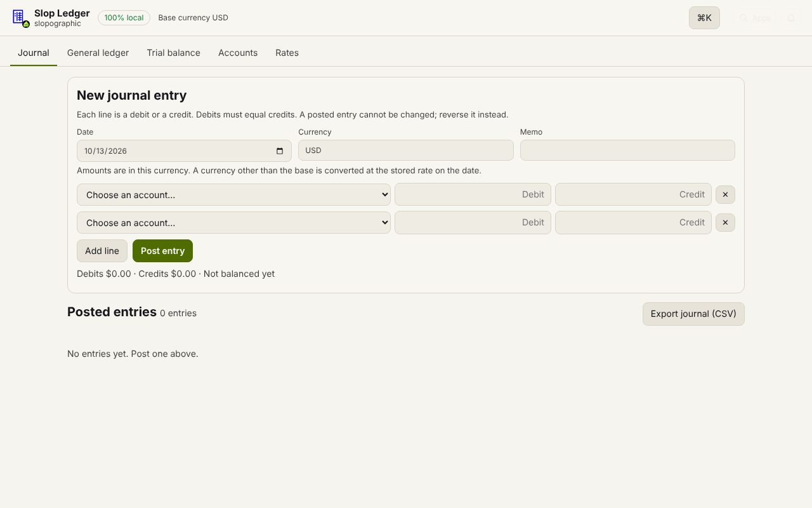Screen dimensions: 812x508
Task: Expand the second Choose an account dropdown
Action: [x=233, y=223]
